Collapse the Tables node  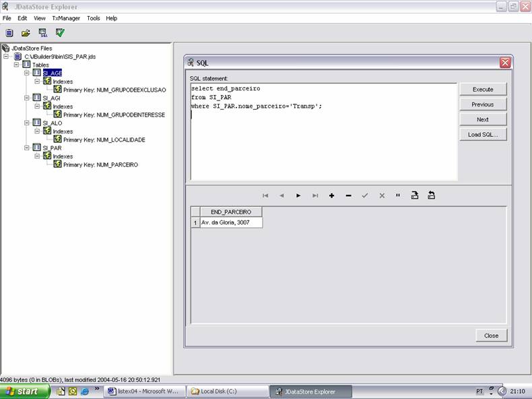(x=16, y=65)
